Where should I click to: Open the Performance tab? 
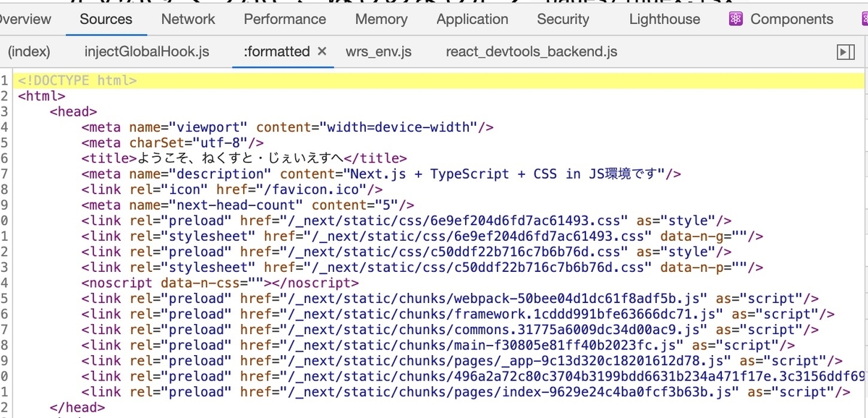click(285, 20)
